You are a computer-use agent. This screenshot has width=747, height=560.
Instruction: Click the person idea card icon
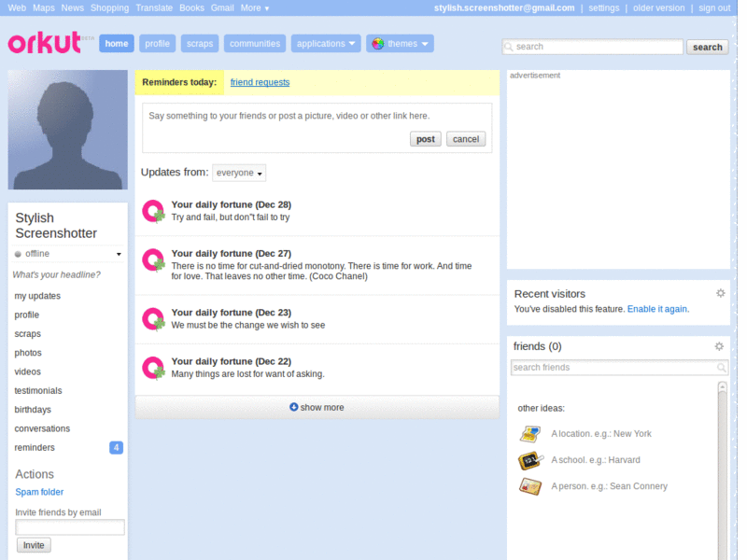pos(530,486)
